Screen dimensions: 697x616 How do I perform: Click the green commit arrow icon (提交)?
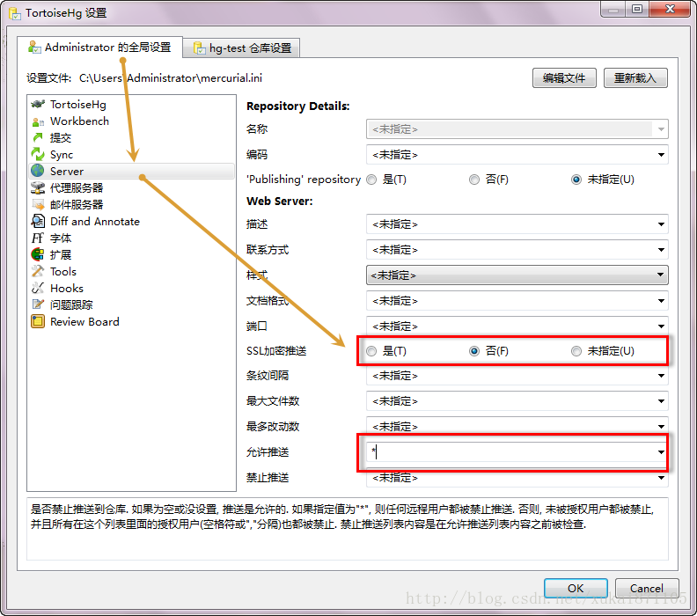pyautogui.click(x=38, y=138)
